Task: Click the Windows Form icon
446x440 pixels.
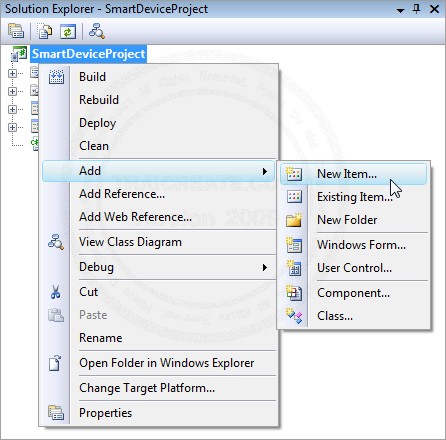Action: [294, 245]
